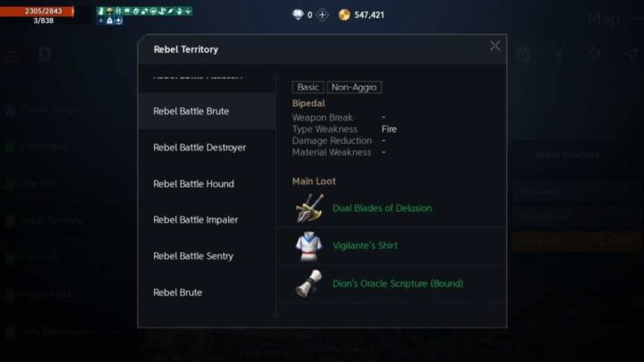Close the Rebel Territory window
Viewport: 644px width, 362px height.
(495, 46)
